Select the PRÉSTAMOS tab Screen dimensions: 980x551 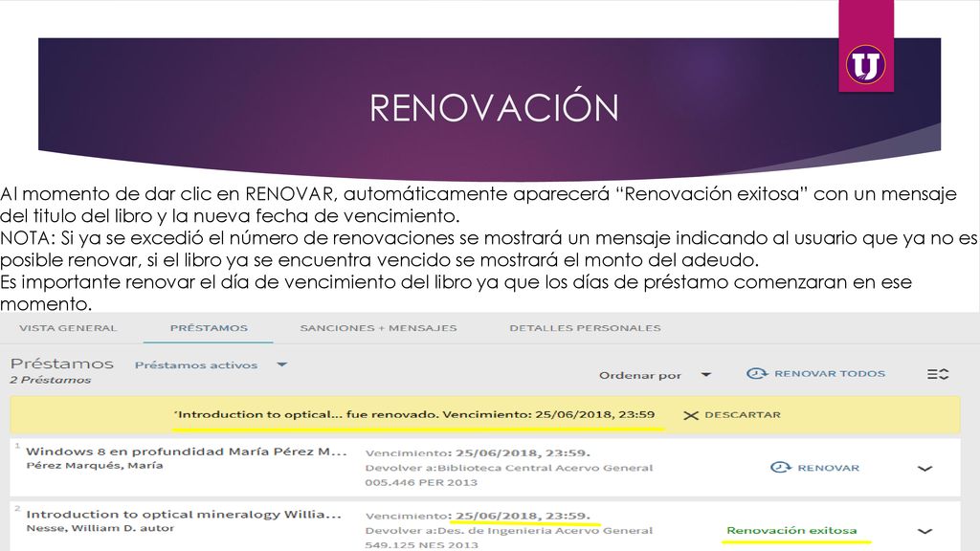pyautogui.click(x=209, y=328)
